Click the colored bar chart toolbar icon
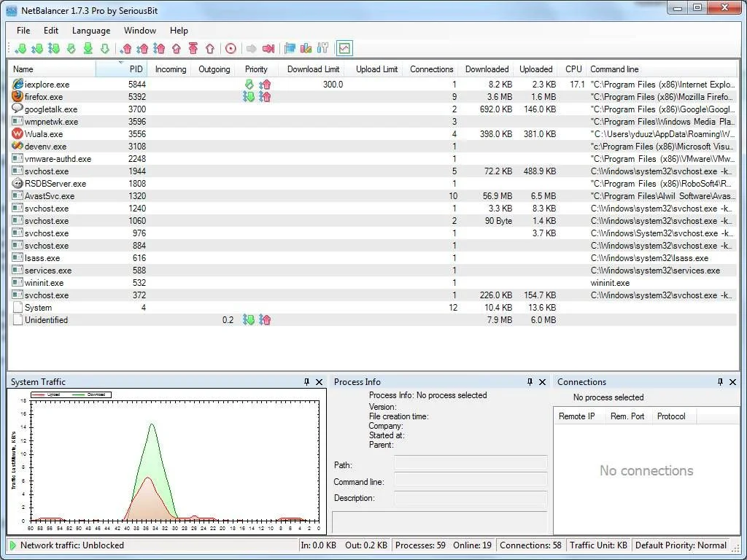747x560 pixels. tap(306, 49)
